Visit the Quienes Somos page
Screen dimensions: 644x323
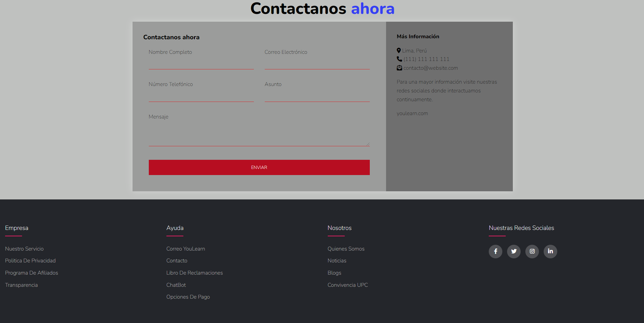coord(346,249)
